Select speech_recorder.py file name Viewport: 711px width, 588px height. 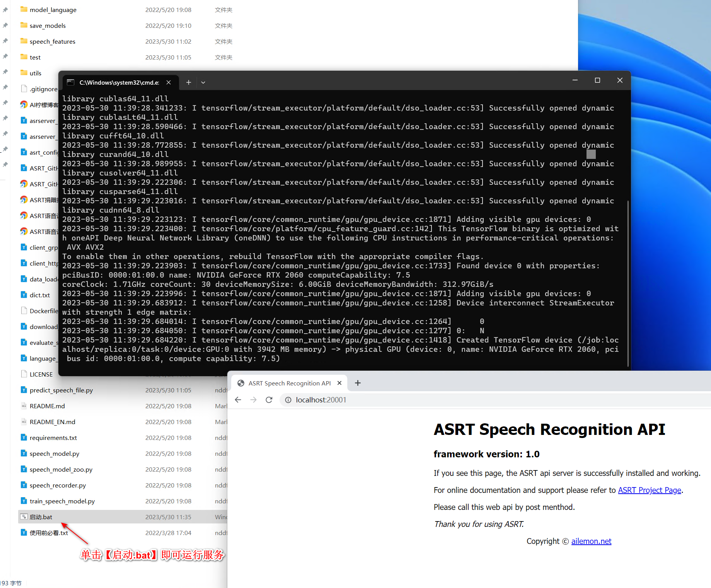(58, 485)
